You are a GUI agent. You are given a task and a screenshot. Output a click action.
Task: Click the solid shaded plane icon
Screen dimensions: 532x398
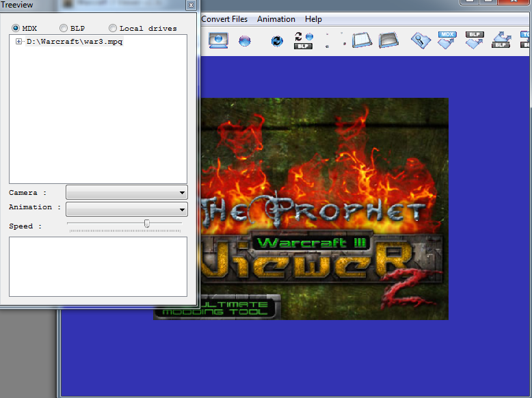pos(388,40)
